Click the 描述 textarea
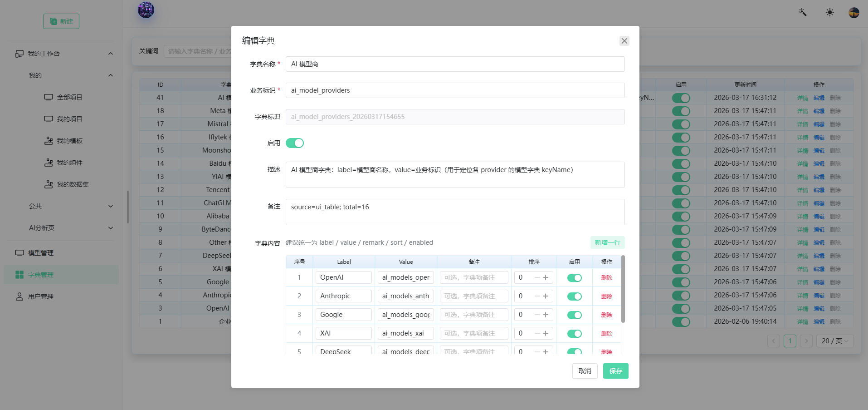The height and width of the screenshot is (410, 868). click(x=455, y=175)
